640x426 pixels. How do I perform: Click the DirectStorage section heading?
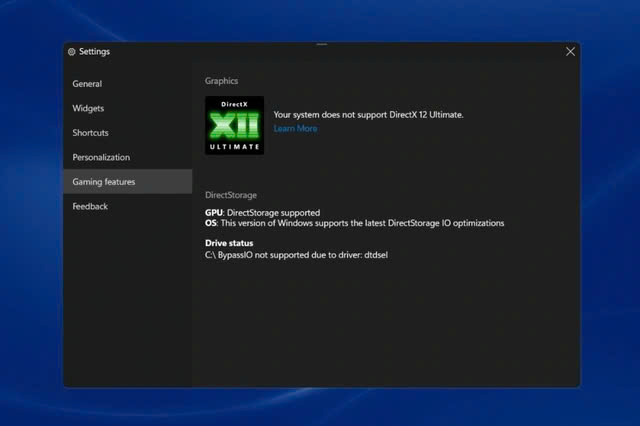[x=230, y=195]
